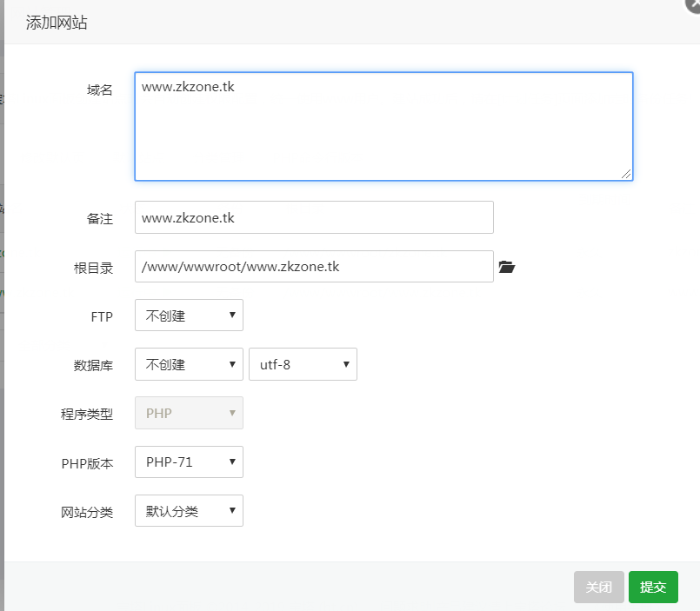Click the 添加网站 dialog title
The width and height of the screenshot is (700, 611).
tap(57, 23)
